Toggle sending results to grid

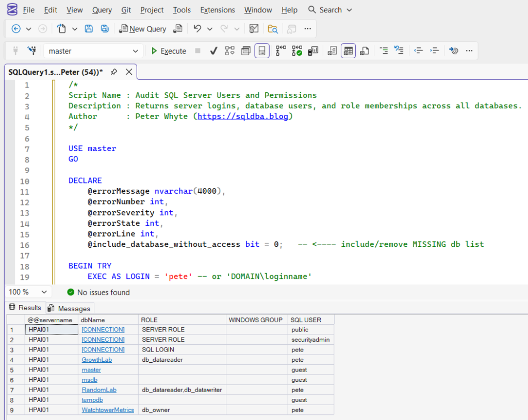(x=348, y=51)
